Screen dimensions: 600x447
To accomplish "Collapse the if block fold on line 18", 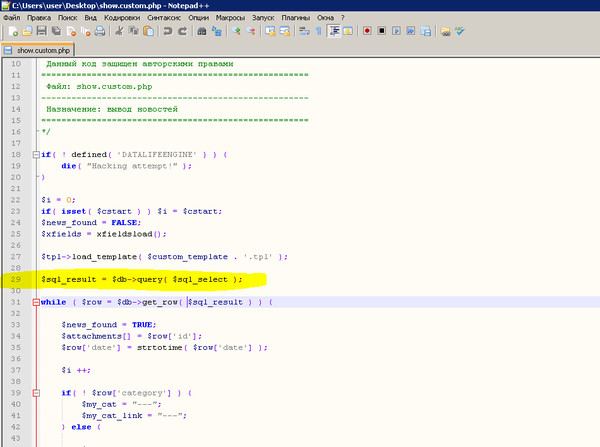I will coord(36,154).
